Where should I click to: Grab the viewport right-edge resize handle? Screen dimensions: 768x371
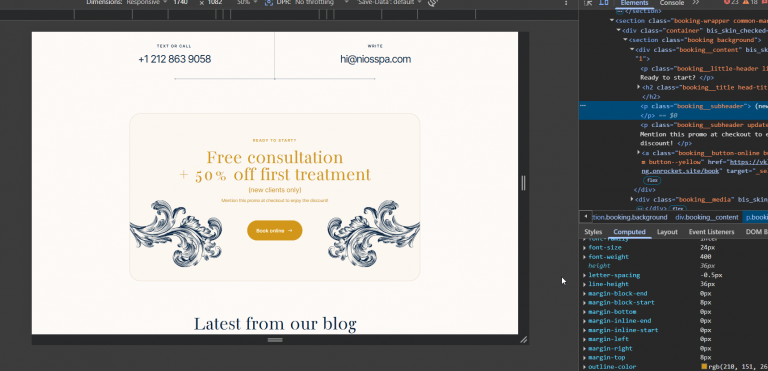point(524,183)
